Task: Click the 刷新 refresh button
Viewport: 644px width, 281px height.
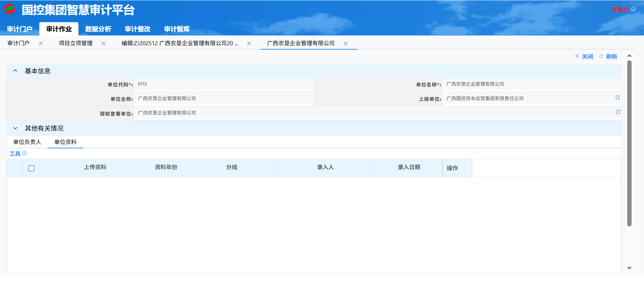Action: point(608,57)
